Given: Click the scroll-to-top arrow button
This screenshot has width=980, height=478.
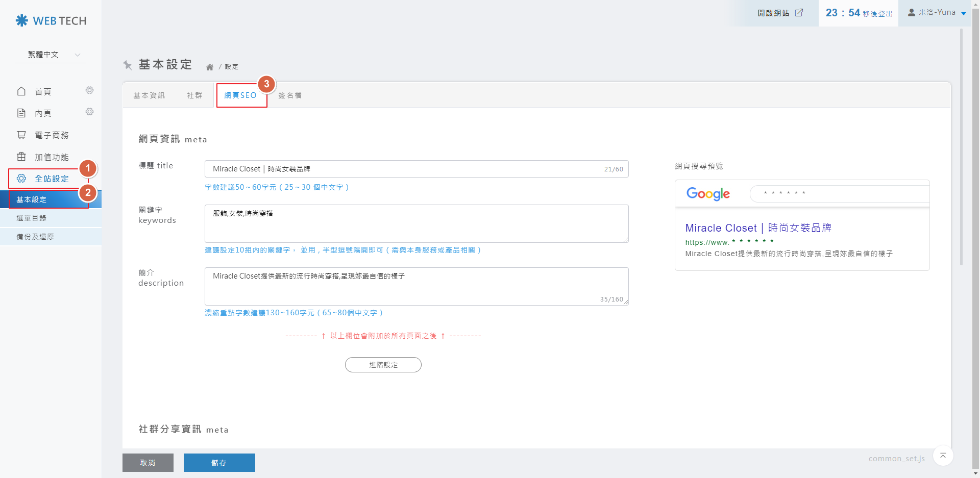Looking at the screenshot, I should coord(943,456).
